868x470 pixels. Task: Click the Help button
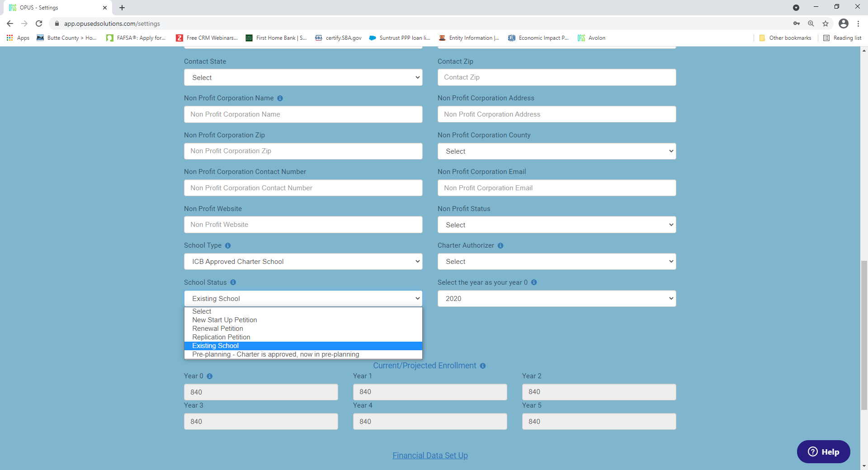click(x=823, y=451)
